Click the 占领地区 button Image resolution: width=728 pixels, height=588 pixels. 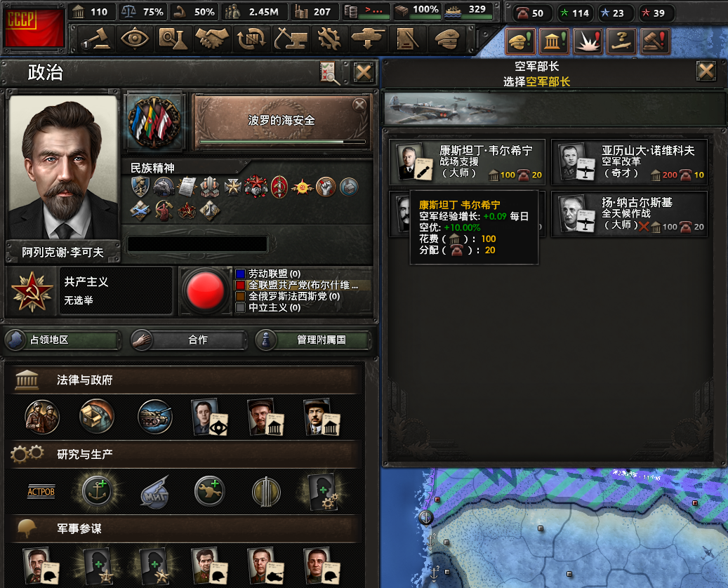[62, 340]
